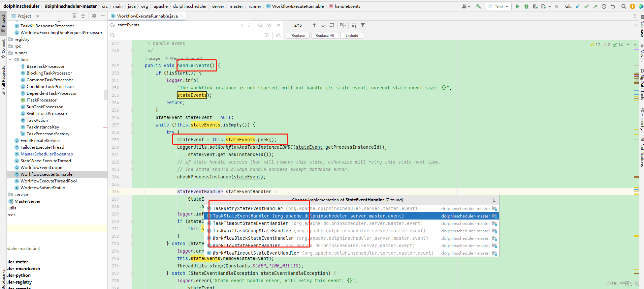
Task: Click Git commit checkmark
Action: 586,6
